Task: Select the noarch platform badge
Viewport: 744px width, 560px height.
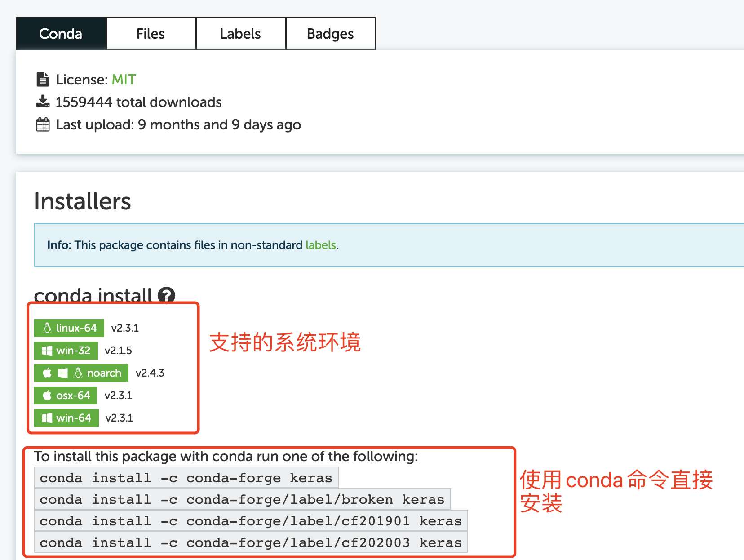Action: (81, 373)
